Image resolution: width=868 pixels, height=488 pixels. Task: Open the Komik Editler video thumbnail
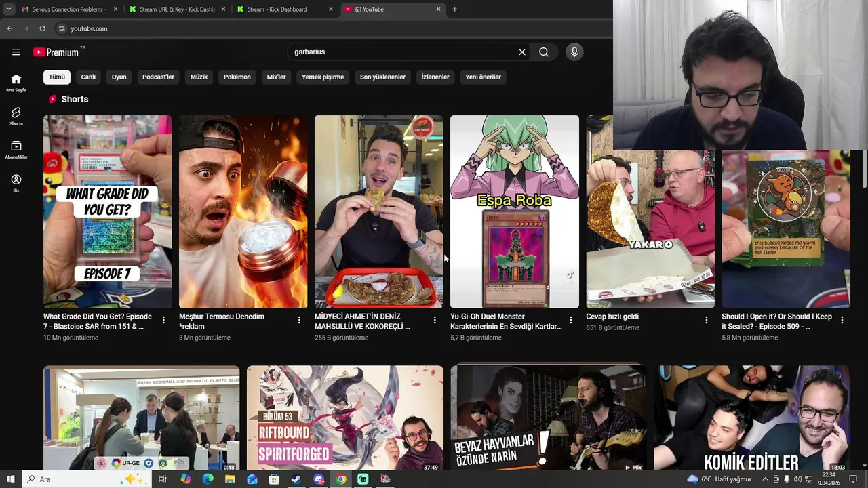coord(752,418)
